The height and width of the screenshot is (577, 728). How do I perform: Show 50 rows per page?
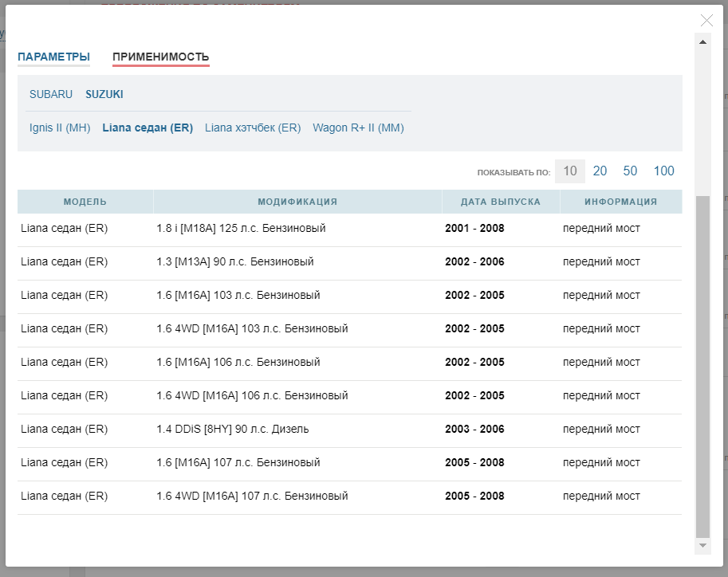click(x=630, y=171)
